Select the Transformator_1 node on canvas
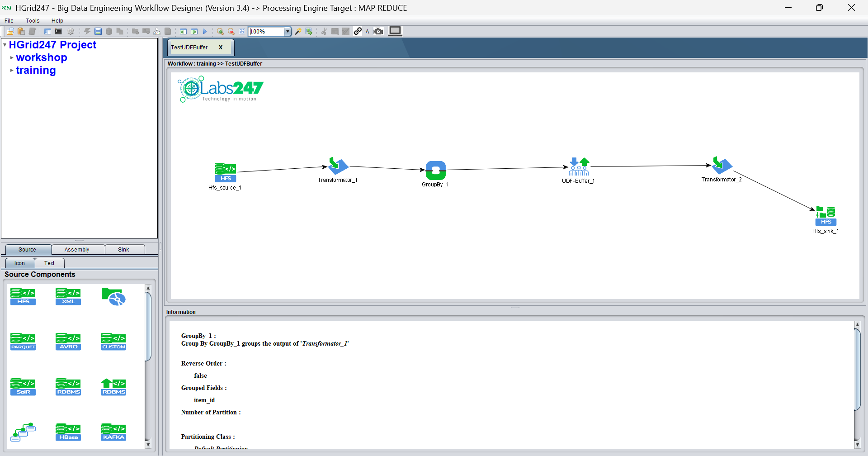Viewport: 868px width, 456px height. tap(338, 166)
